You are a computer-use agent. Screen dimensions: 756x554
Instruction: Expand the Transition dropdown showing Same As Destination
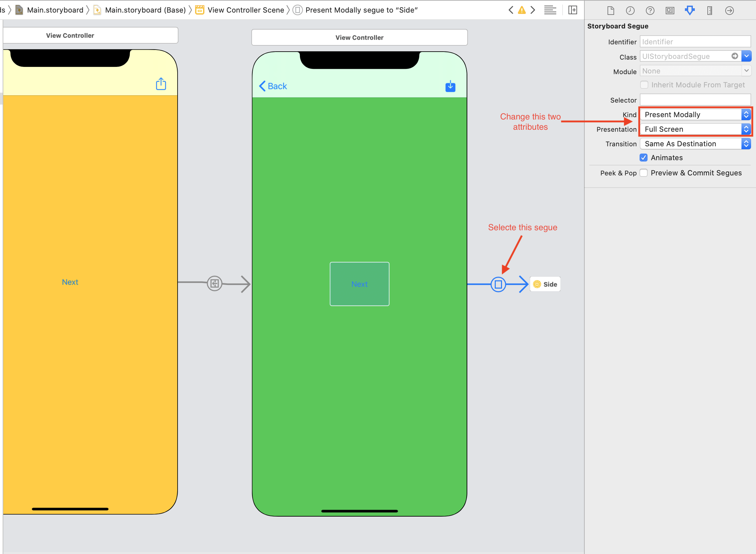coord(747,143)
